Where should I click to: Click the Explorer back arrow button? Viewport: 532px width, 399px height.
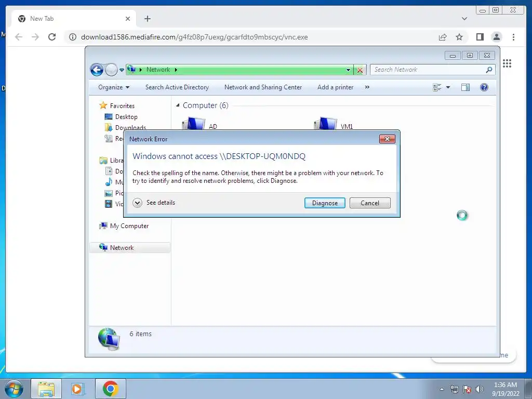[97, 70]
